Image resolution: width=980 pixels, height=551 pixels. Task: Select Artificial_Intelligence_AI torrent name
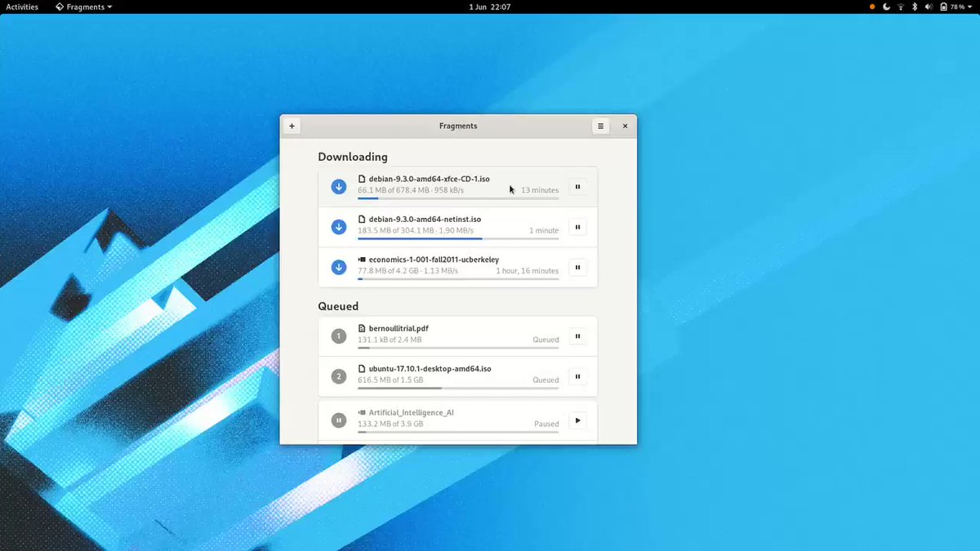coord(412,413)
